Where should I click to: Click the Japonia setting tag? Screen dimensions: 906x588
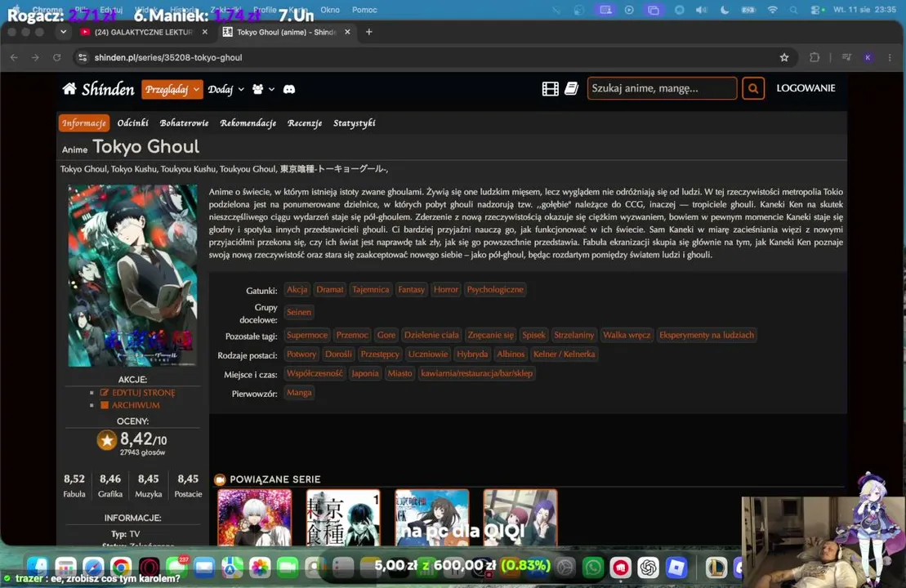pos(365,373)
